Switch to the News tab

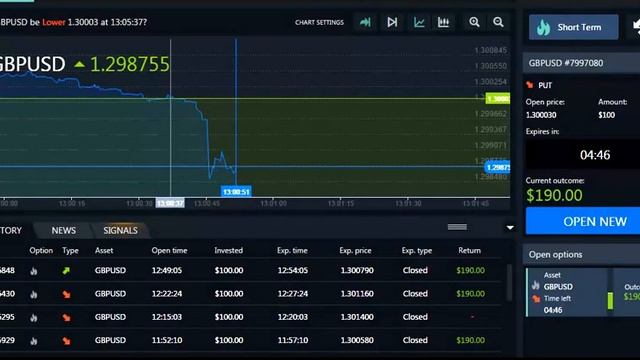(x=63, y=231)
